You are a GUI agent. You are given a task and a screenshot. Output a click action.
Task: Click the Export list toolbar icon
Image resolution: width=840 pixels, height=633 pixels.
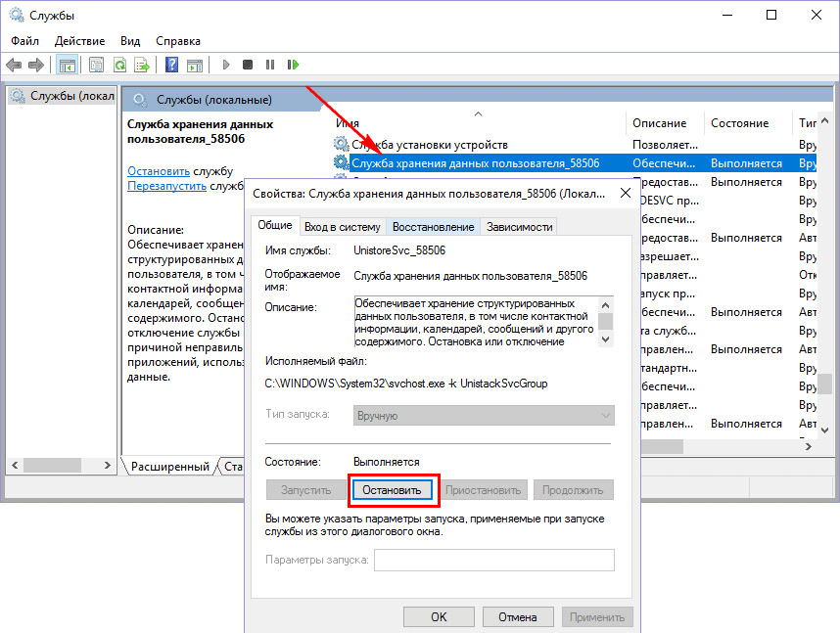pos(141,65)
